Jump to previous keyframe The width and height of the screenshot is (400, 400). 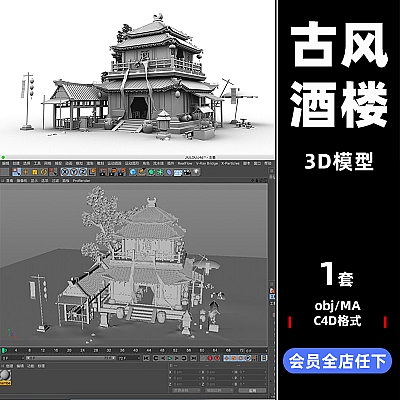[156, 358]
